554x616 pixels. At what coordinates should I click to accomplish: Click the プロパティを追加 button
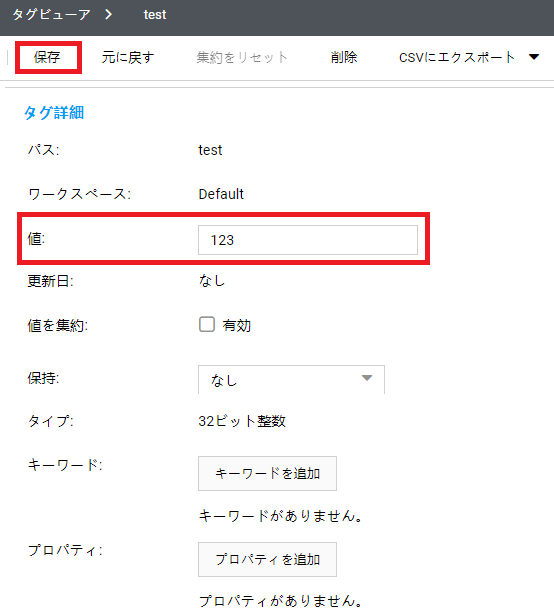pyautogui.click(x=267, y=559)
